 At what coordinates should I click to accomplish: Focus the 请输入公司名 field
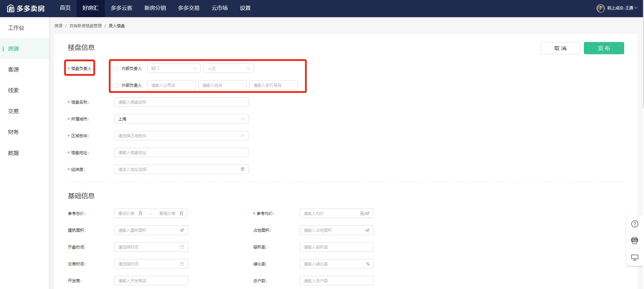[171, 85]
